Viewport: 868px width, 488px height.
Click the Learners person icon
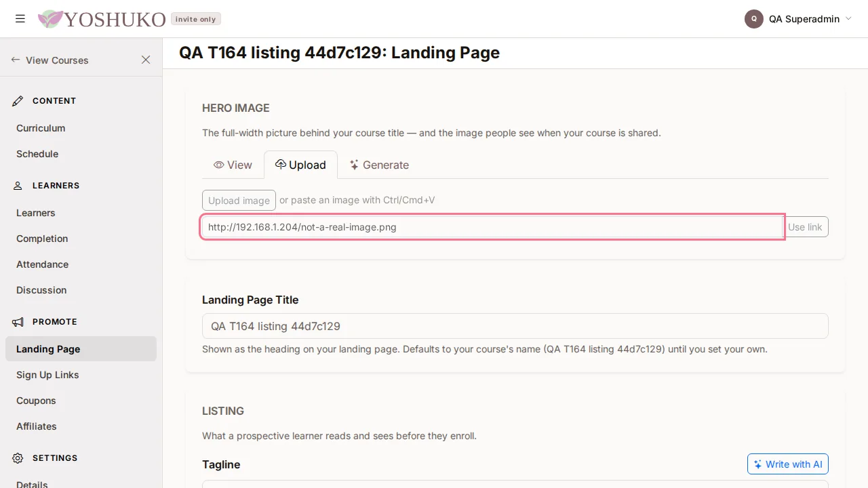coord(18,186)
